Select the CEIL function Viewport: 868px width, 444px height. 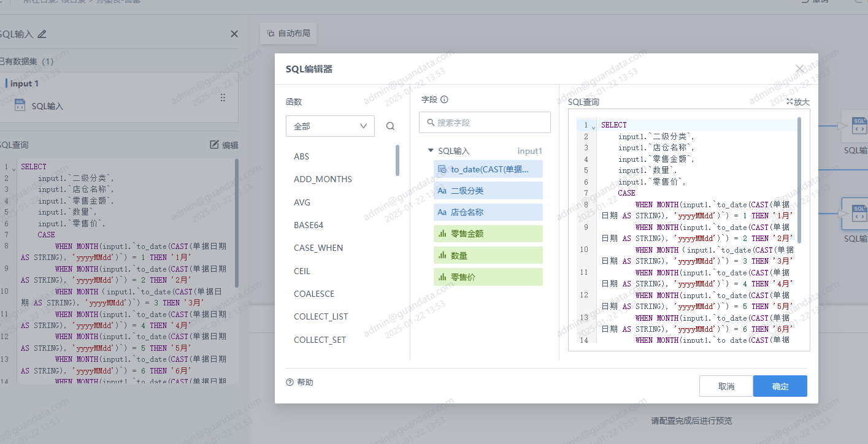pyautogui.click(x=302, y=271)
